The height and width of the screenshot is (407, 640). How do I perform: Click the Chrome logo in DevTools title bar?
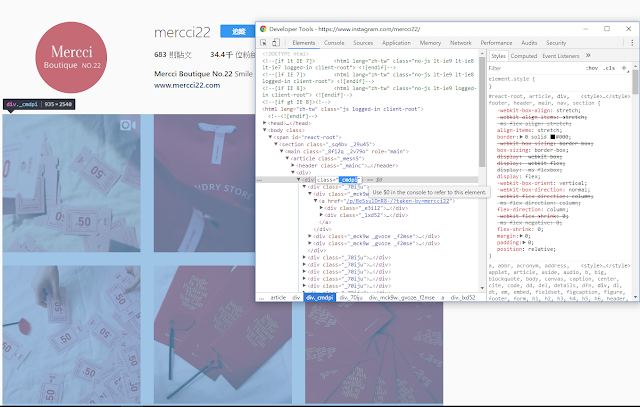point(263,29)
